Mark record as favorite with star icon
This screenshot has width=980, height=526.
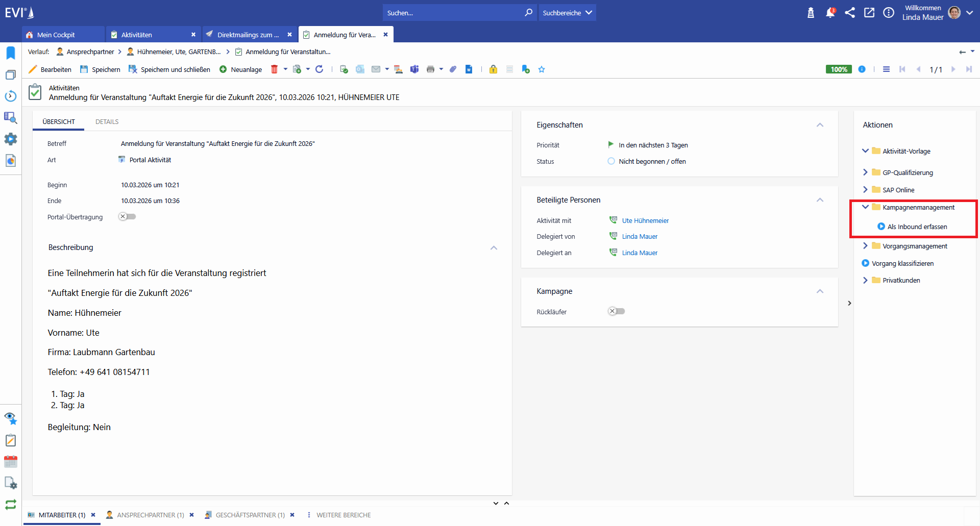542,69
